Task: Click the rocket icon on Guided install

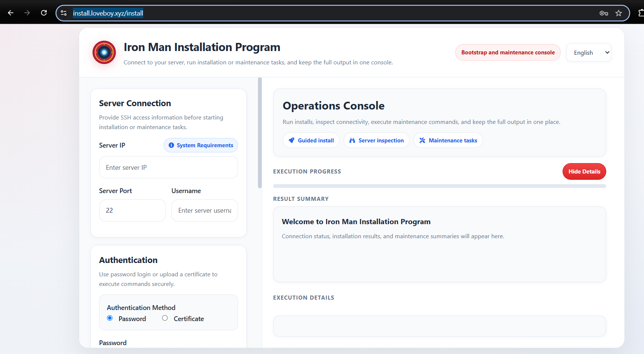Action: [292, 141]
